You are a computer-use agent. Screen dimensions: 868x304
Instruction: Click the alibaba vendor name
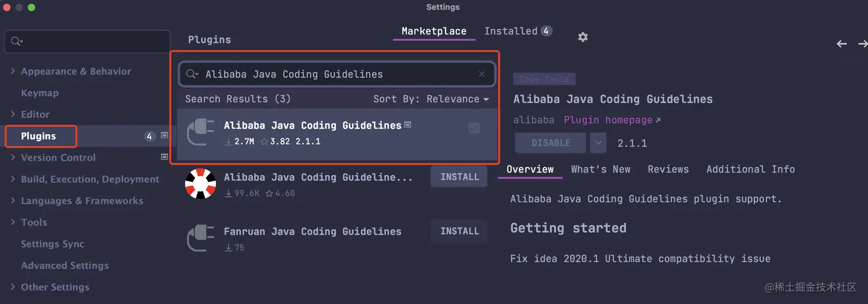point(534,120)
